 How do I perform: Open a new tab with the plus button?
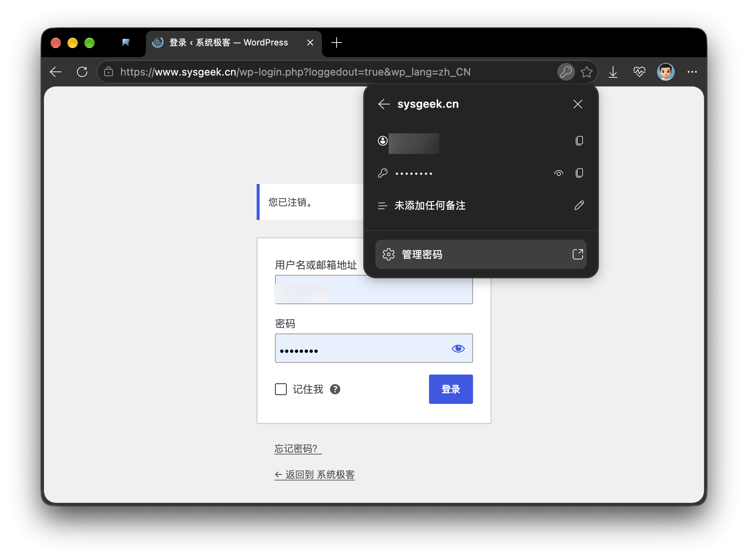[x=337, y=43]
